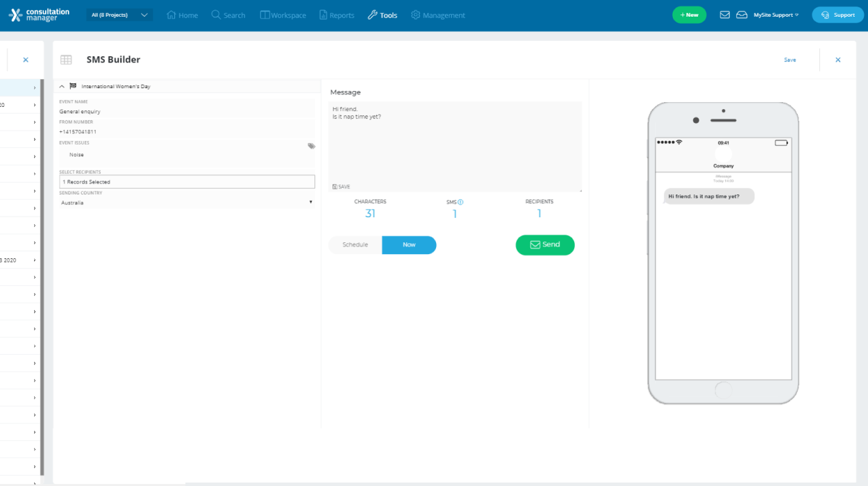
Task: Click the Event Issues tag icon
Action: tap(311, 146)
